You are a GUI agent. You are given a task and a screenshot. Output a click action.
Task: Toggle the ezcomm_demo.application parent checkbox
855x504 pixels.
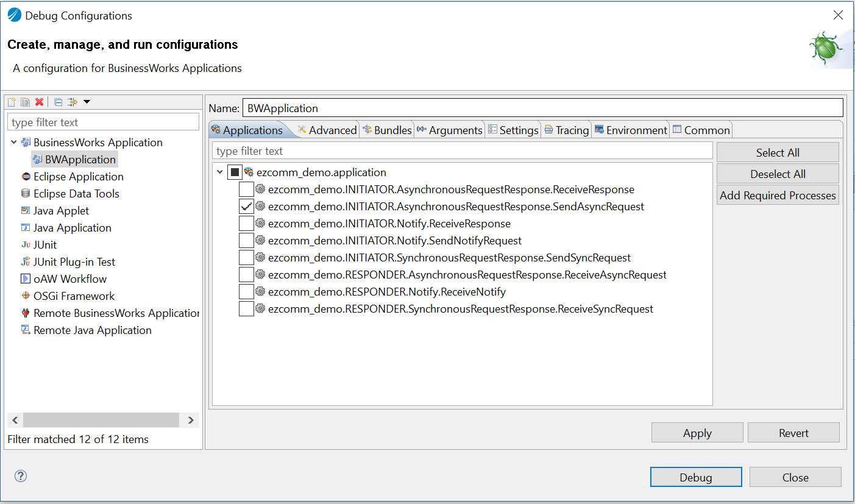[x=235, y=172]
